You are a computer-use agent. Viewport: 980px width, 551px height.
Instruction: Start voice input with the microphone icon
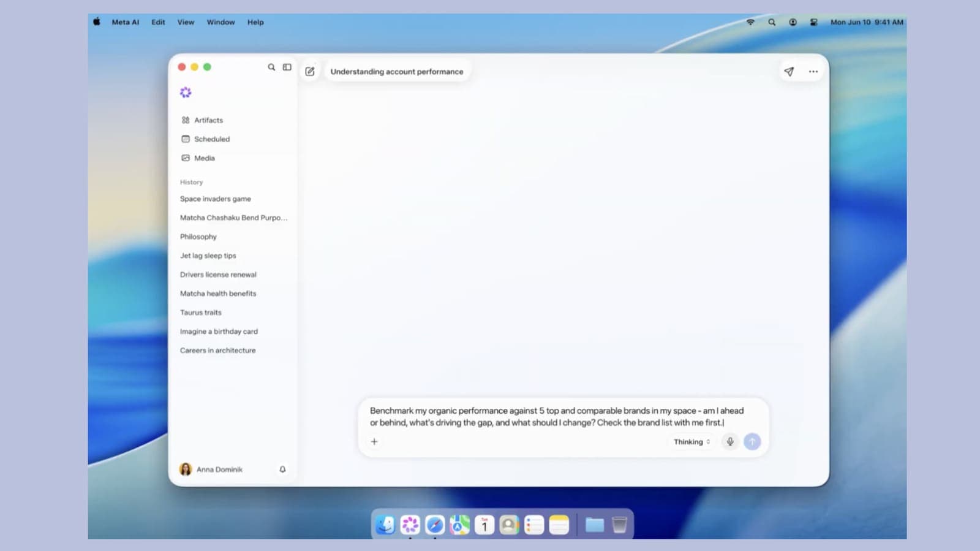[730, 441]
